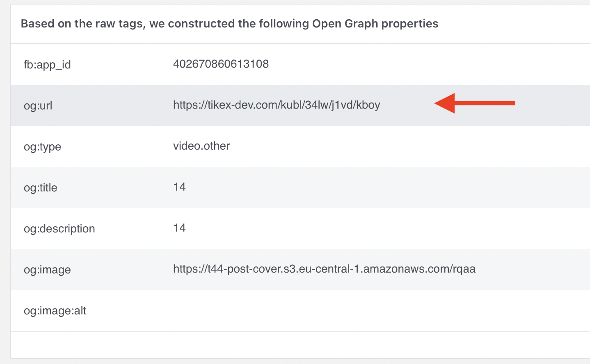This screenshot has width=590, height=364.
Task: Select the og:url property label
Action: coord(38,106)
